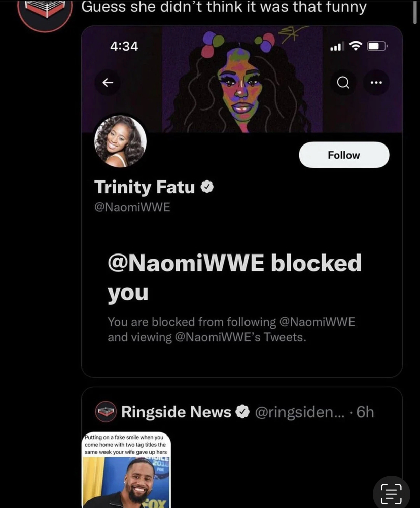This screenshot has width=420, height=508.
Task: Open Trinity Fatu's profile picture
Action: tap(121, 141)
